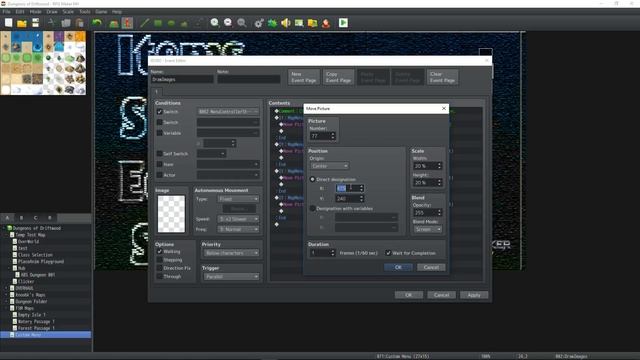The width and height of the screenshot is (640, 360).
Task: Click Apply in Event Editor
Action: [474, 295]
